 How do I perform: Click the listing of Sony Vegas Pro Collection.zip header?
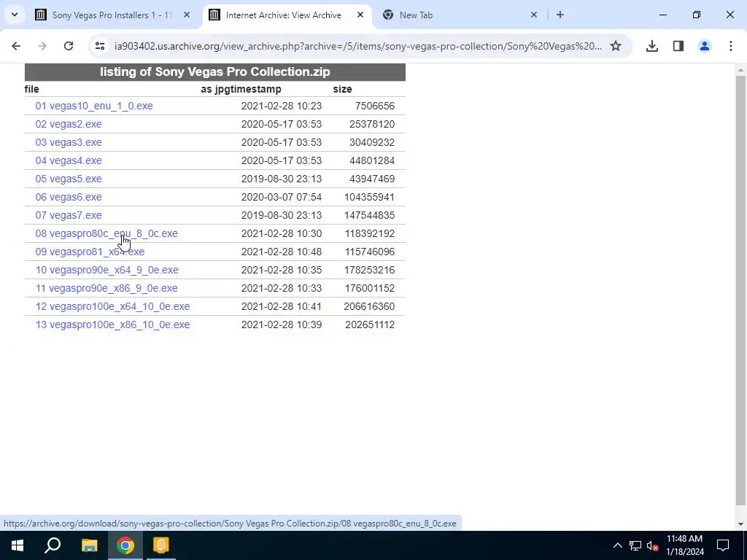click(215, 72)
